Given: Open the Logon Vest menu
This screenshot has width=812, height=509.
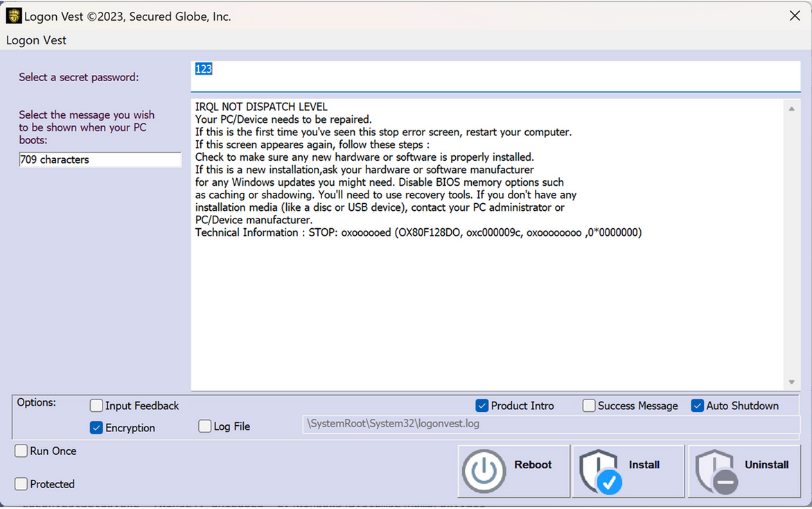Looking at the screenshot, I should click(x=36, y=40).
